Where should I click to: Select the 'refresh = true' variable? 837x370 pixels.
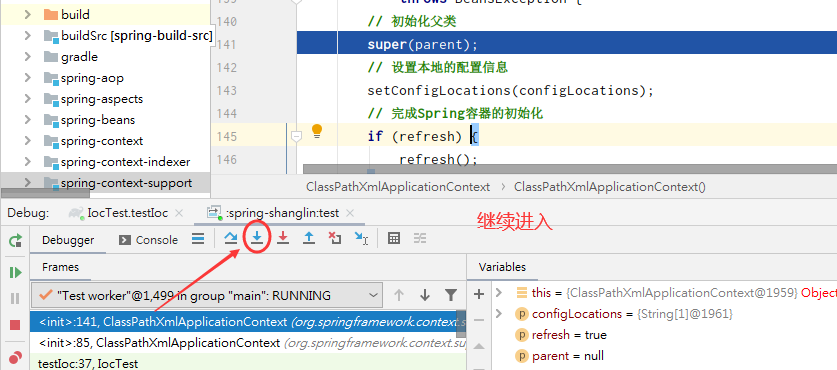[569, 335]
